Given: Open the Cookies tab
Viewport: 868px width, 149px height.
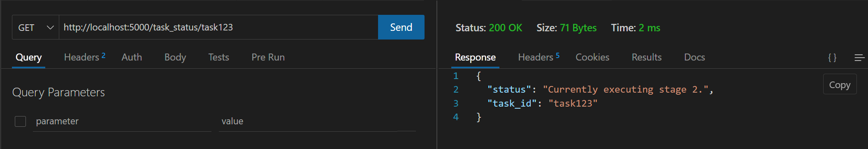Looking at the screenshot, I should 592,57.
